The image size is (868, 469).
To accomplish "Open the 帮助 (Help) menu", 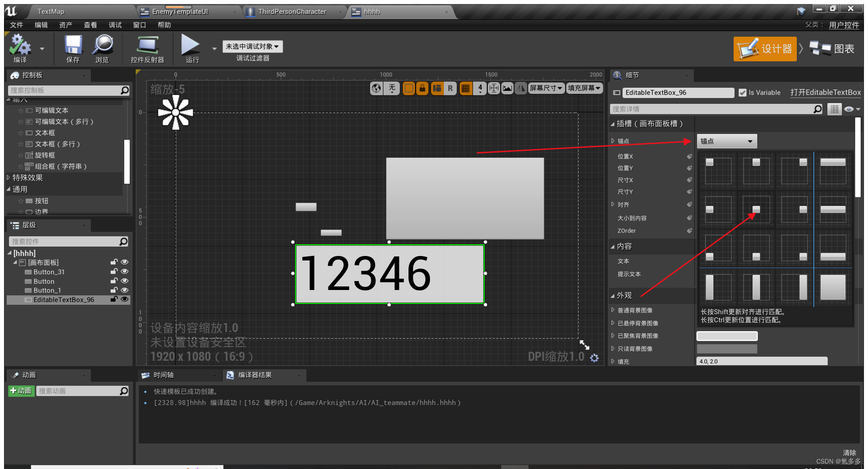I will tap(164, 25).
